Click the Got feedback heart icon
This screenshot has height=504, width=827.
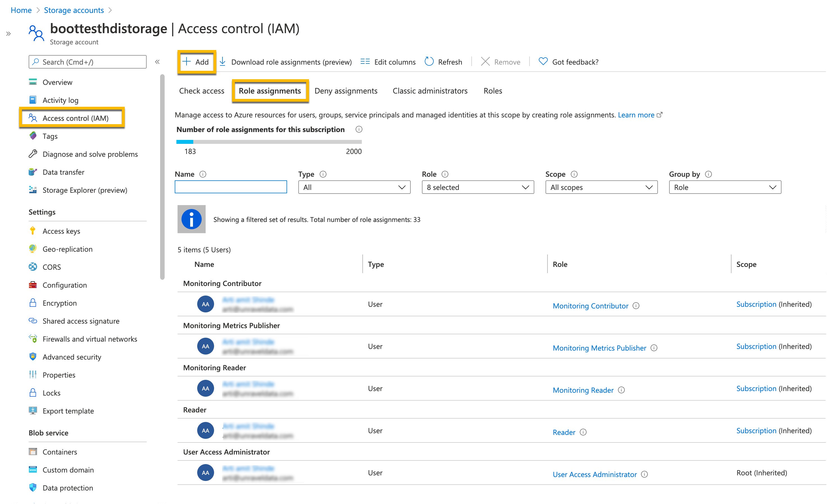(543, 62)
